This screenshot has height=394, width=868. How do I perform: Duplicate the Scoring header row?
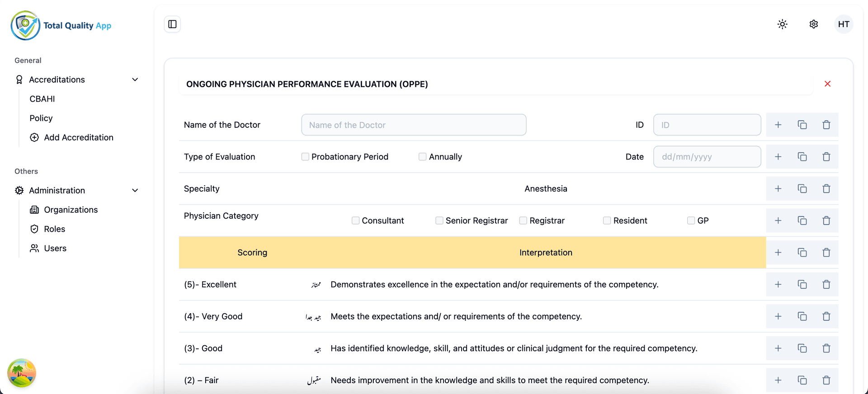(802, 253)
